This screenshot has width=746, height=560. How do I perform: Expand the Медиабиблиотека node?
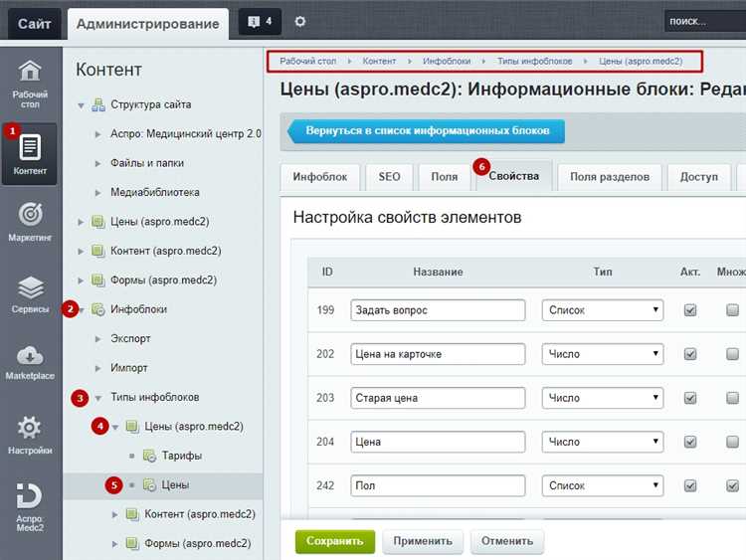[98, 193]
